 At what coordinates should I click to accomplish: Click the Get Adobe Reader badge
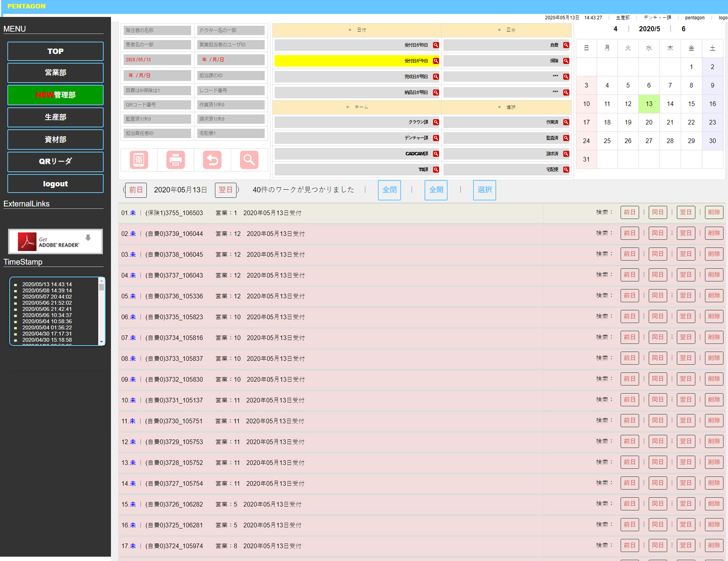tap(55, 242)
